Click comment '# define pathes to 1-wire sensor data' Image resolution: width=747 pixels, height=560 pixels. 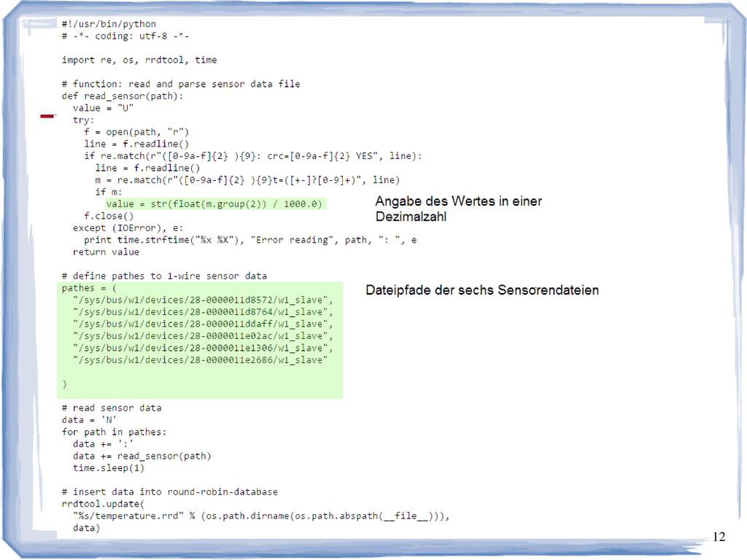pos(164,276)
